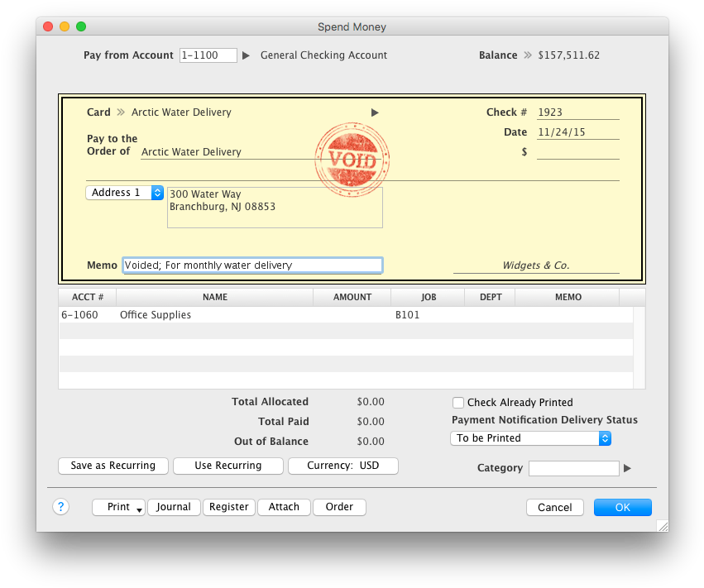Click Cancel to dismiss the window
The width and height of the screenshot is (704, 588).
pos(554,508)
